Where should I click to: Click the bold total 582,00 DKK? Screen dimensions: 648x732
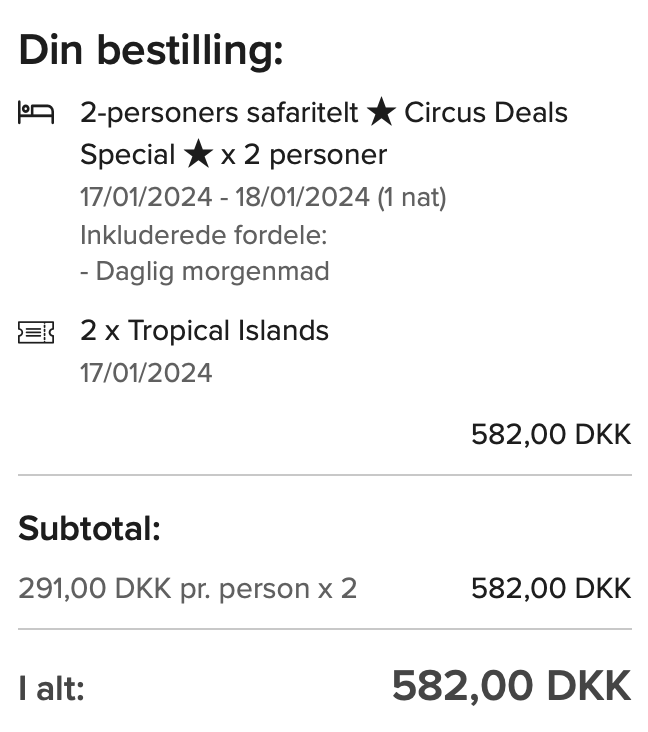click(x=512, y=686)
